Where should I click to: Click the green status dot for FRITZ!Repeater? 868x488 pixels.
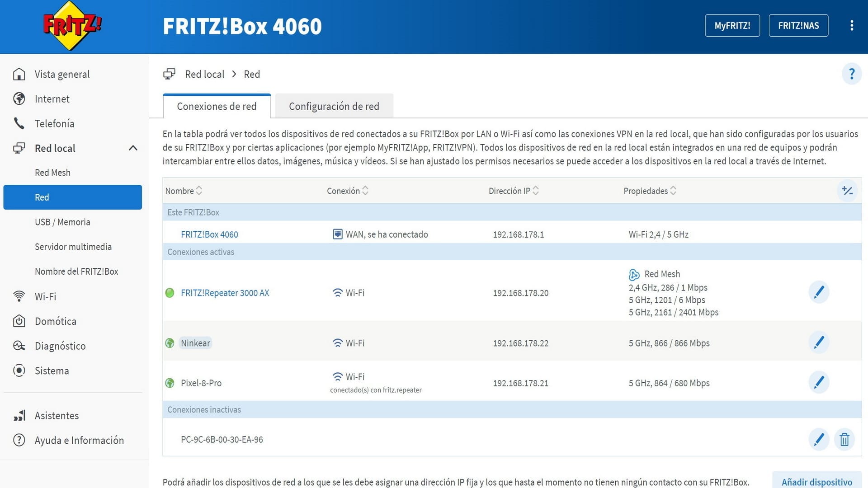coord(170,293)
